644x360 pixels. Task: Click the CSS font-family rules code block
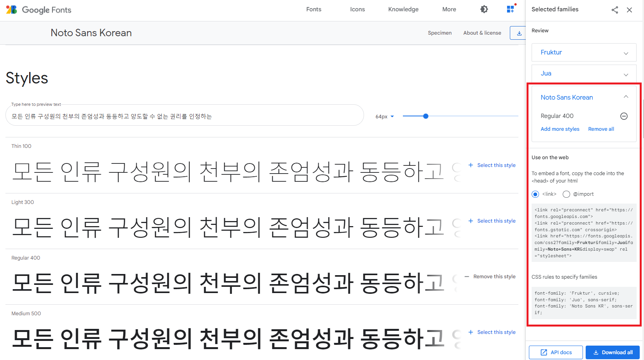(x=584, y=303)
